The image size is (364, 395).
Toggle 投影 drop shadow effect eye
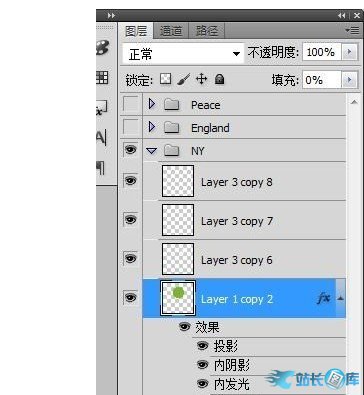[x=203, y=346]
